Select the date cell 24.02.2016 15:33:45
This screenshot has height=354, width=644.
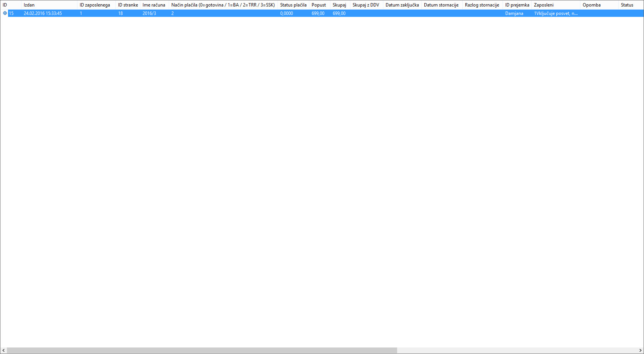(x=43, y=13)
